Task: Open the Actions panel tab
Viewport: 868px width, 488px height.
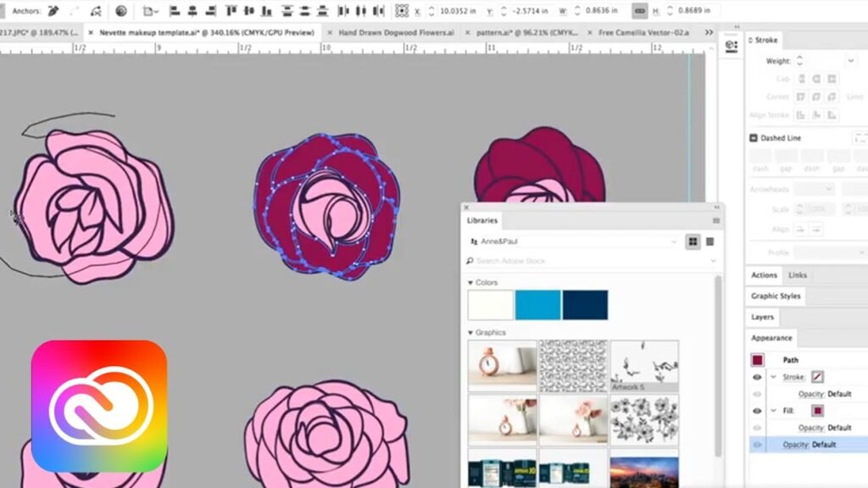Action: pyautogui.click(x=764, y=275)
